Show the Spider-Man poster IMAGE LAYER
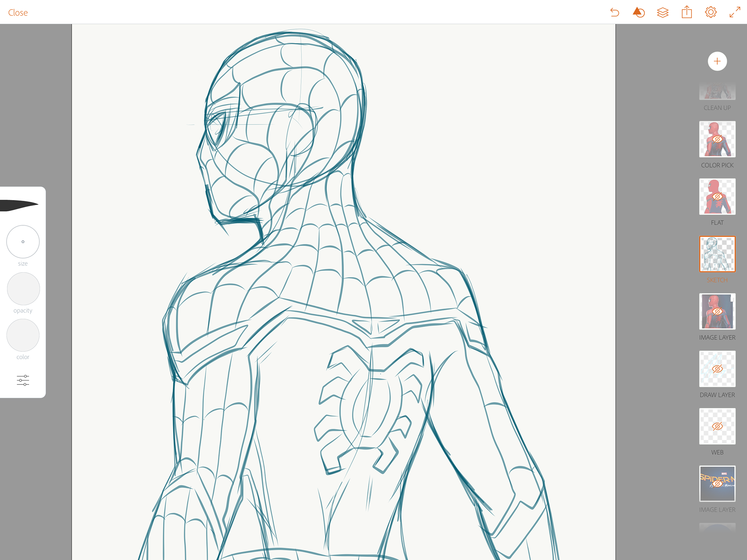The image size is (747, 560). pos(717,483)
